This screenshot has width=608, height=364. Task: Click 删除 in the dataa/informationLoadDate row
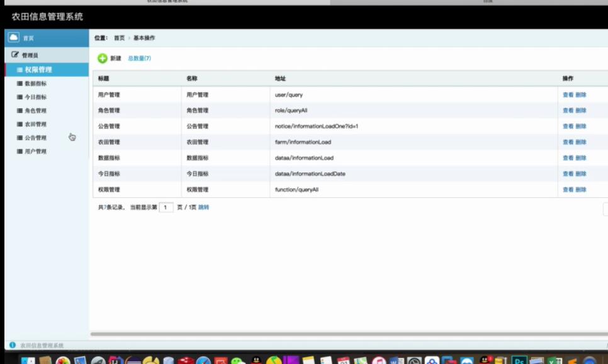point(581,174)
